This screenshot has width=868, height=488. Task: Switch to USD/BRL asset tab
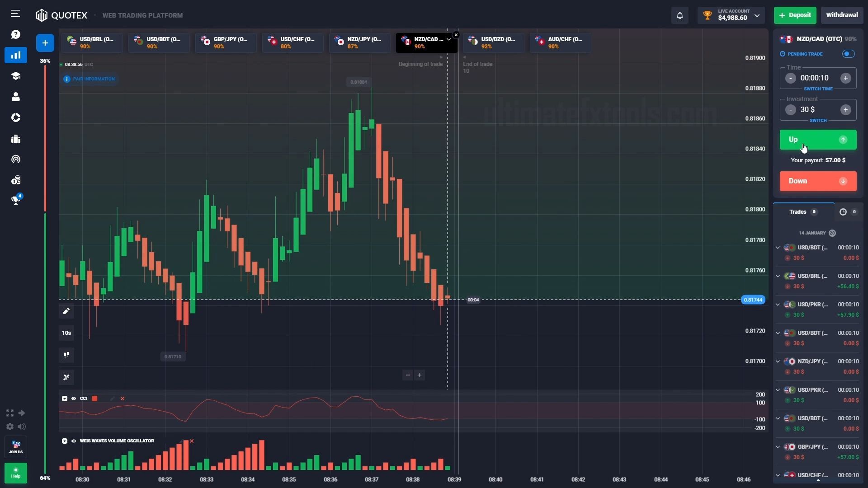coord(92,42)
